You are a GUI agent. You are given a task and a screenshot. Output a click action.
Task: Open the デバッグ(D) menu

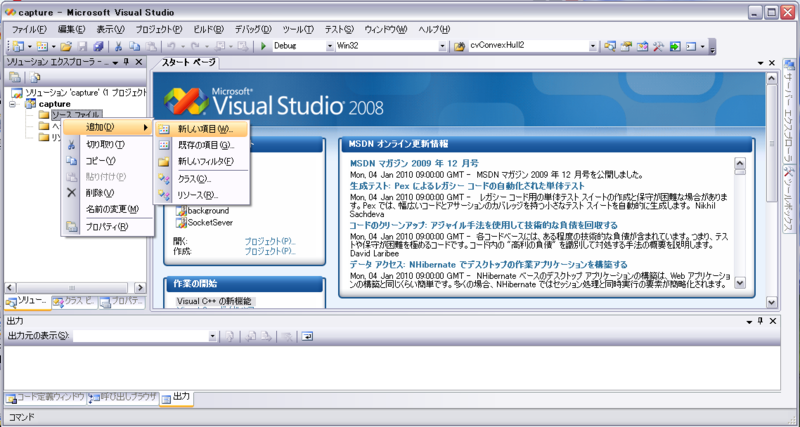(253, 29)
